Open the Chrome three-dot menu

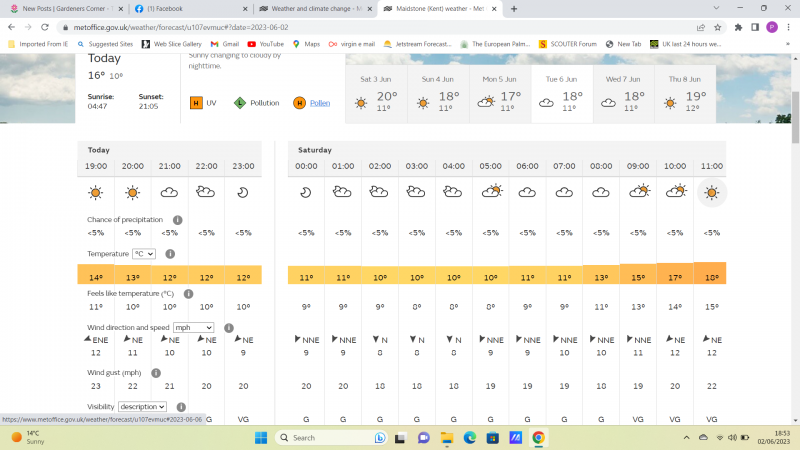[x=788, y=27]
